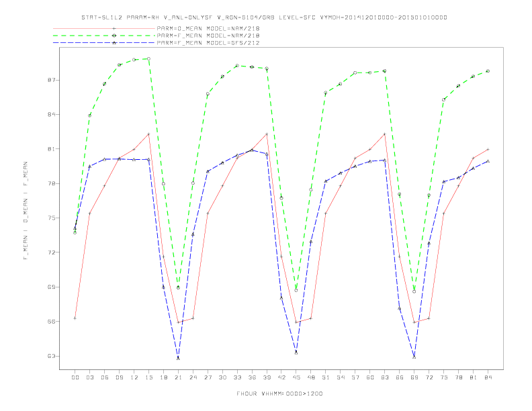
Task: Click x-axis tick label 84
Action: tap(488, 377)
